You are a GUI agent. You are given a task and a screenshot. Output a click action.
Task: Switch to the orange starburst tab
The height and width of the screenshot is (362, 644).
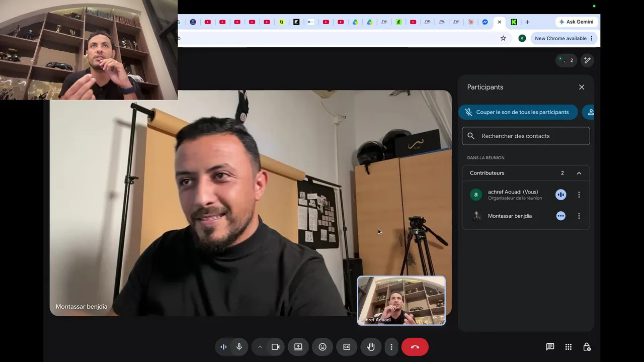click(x=471, y=22)
